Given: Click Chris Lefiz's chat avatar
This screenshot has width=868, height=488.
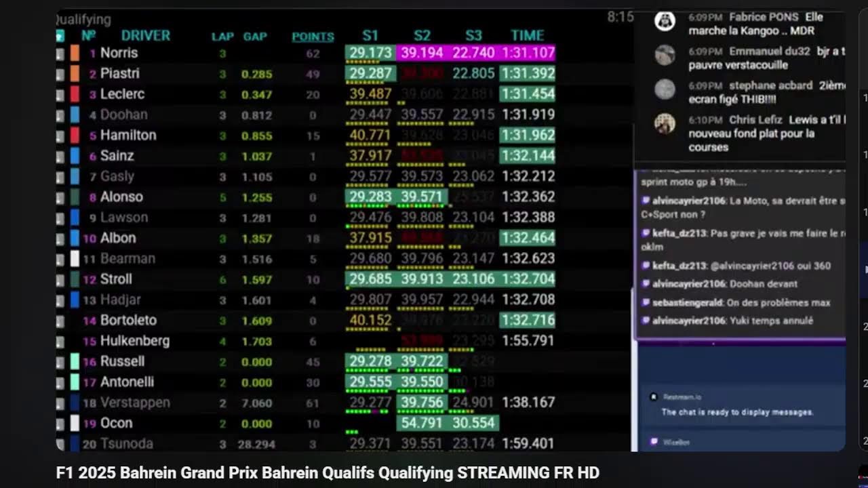Looking at the screenshot, I should pyautogui.click(x=665, y=123).
